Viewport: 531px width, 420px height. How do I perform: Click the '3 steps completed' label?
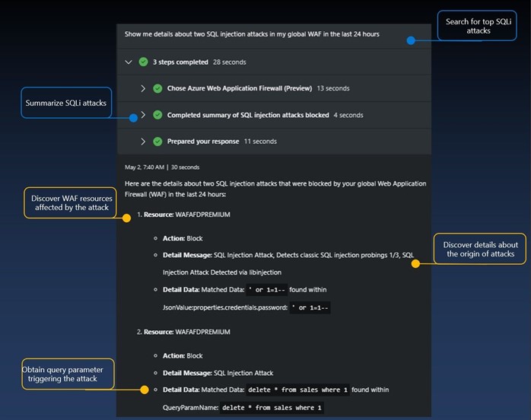pos(180,62)
